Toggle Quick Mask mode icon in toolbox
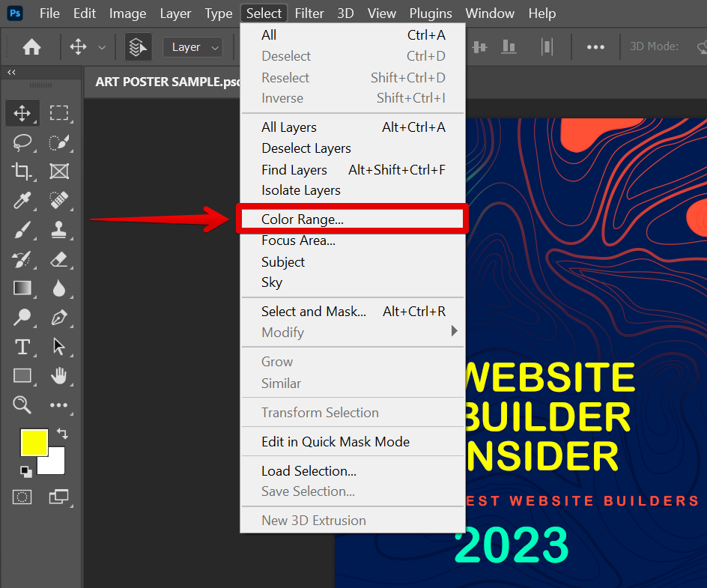The width and height of the screenshot is (707, 588). pyautogui.click(x=22, y=497)
